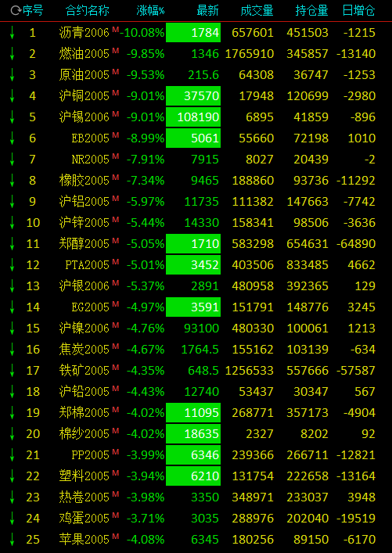Select the NR2005 contract name

click(x=90, y=160)
